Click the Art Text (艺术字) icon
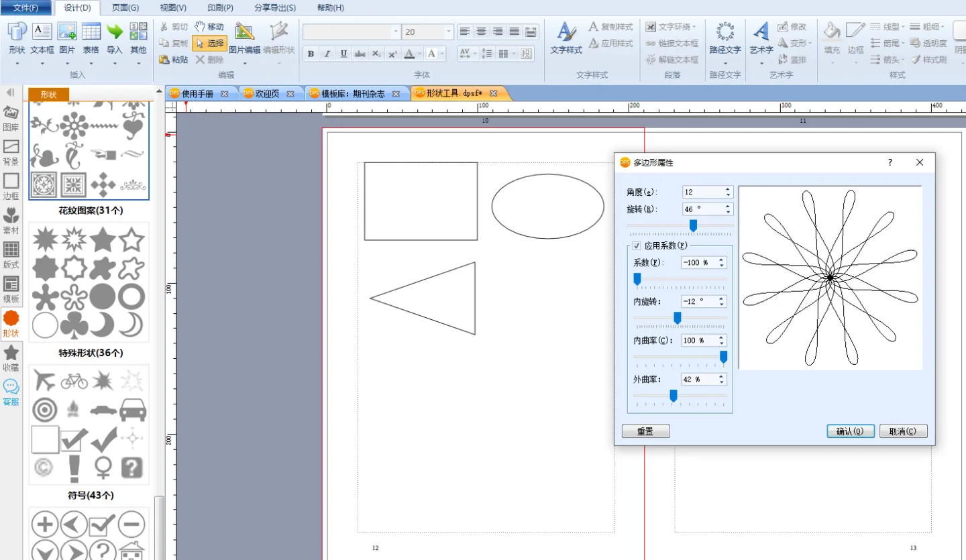The image size is (966, 560). 761,32
